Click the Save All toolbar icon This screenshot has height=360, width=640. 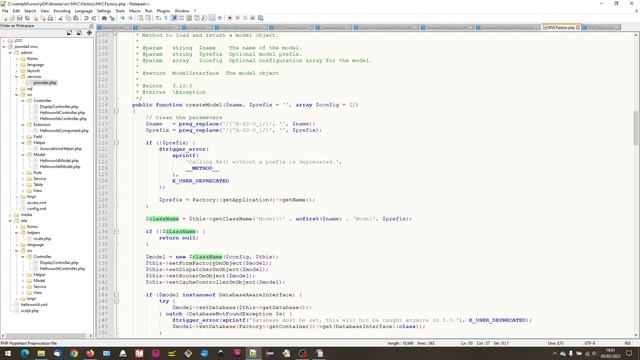[x=27, y=18]
